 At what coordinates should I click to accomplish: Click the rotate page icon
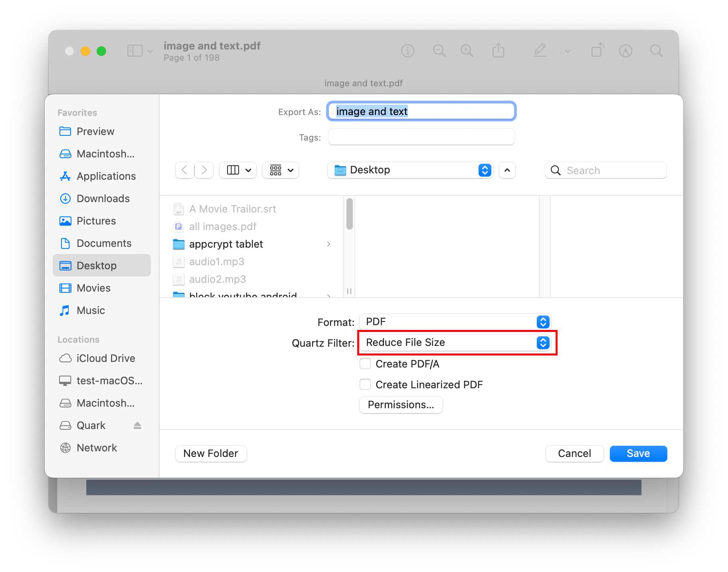pos(597,51)
